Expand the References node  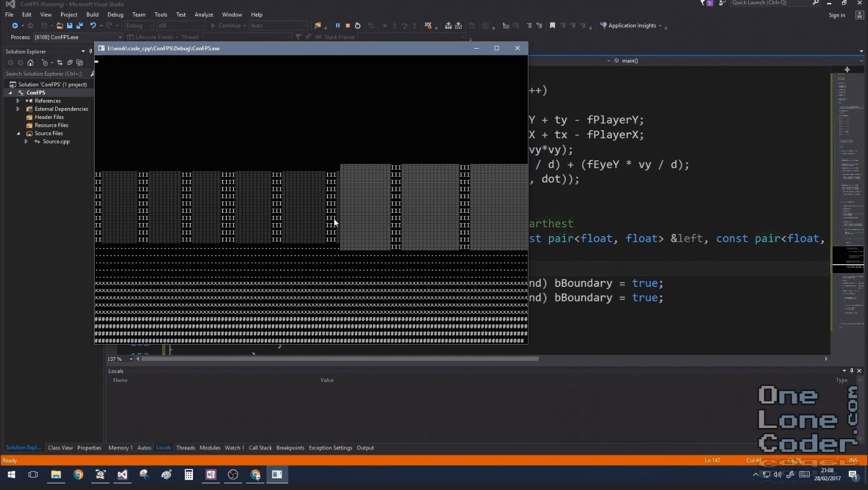click(18, 101)
